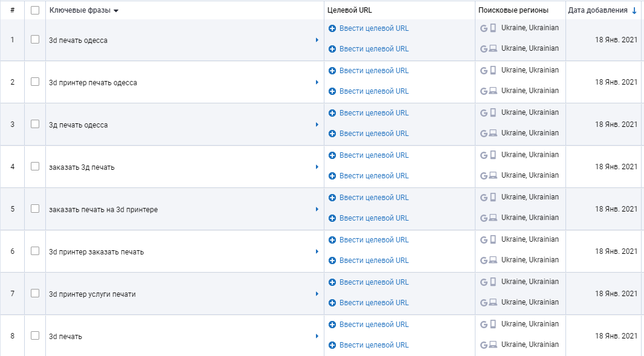Screen dimensions: 644x356
Task: Click plus icon in row 1 mobile target URL
Action: 332,28
